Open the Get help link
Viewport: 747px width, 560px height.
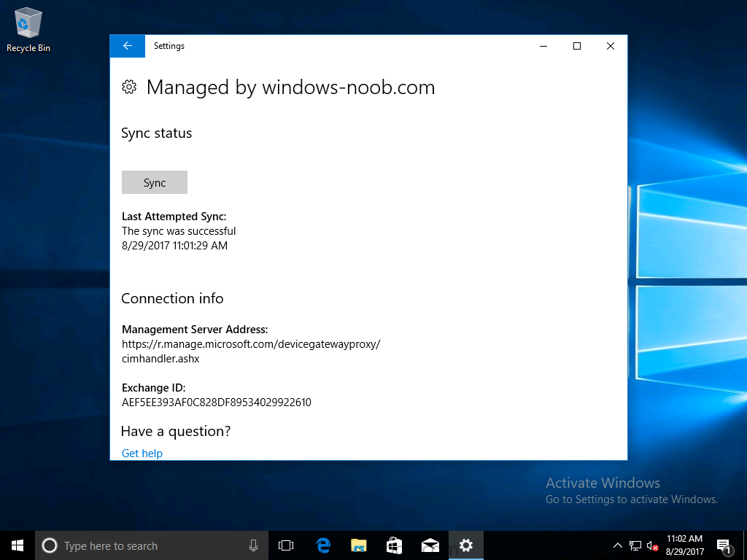(142, 453)
